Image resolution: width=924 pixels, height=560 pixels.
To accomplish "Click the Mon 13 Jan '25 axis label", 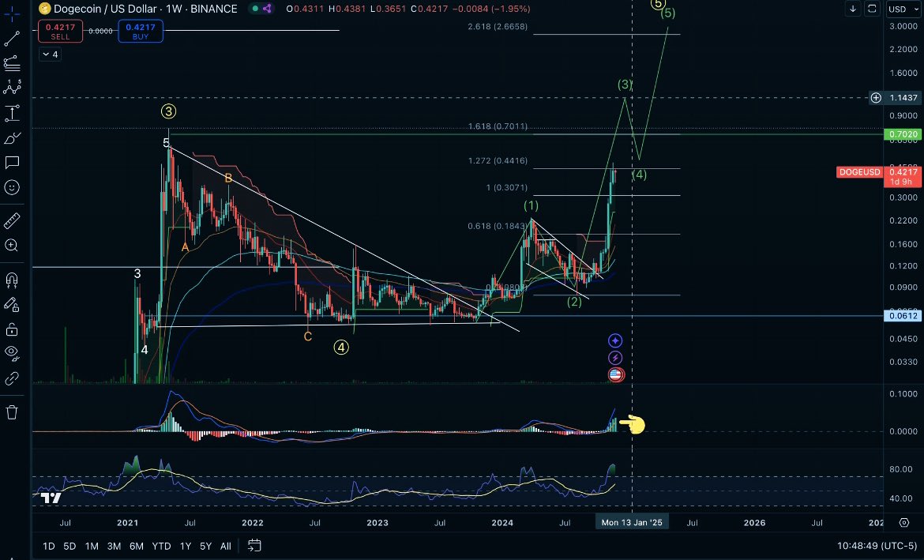I will pos(631,522).
